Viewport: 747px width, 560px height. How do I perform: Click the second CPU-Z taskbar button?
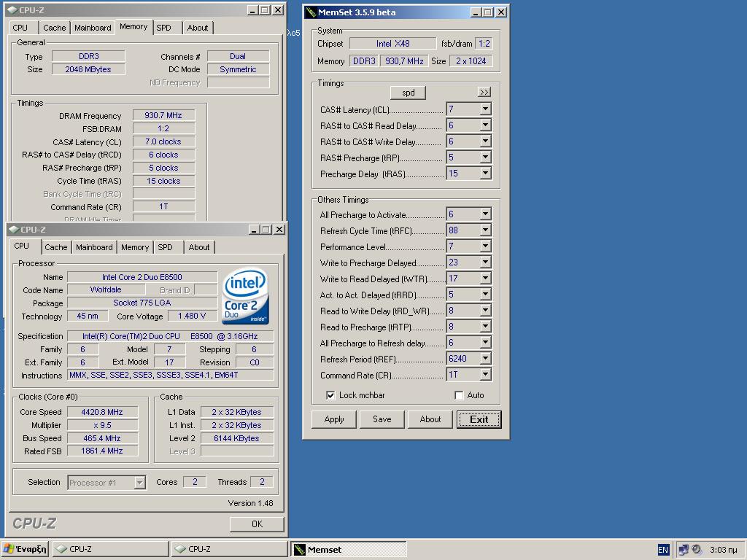click(229, 549)
